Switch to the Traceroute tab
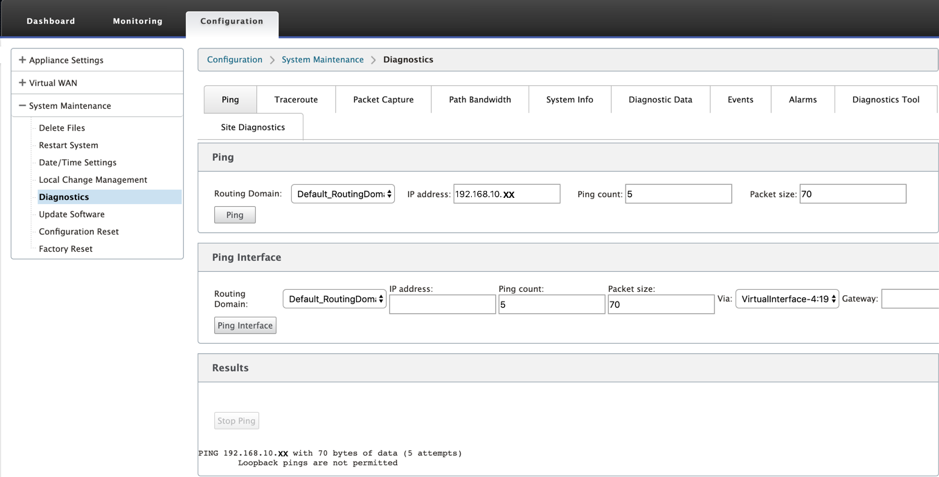Screen dimensions: 939x477 pos(296,99)
